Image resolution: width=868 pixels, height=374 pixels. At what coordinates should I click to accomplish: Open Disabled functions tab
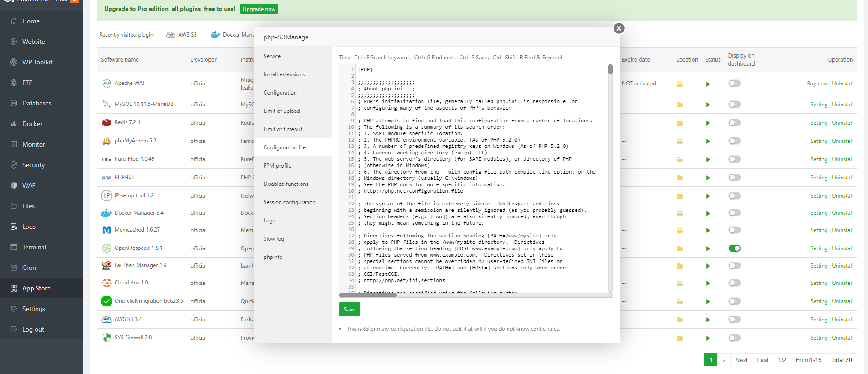(x=293, y=184)
